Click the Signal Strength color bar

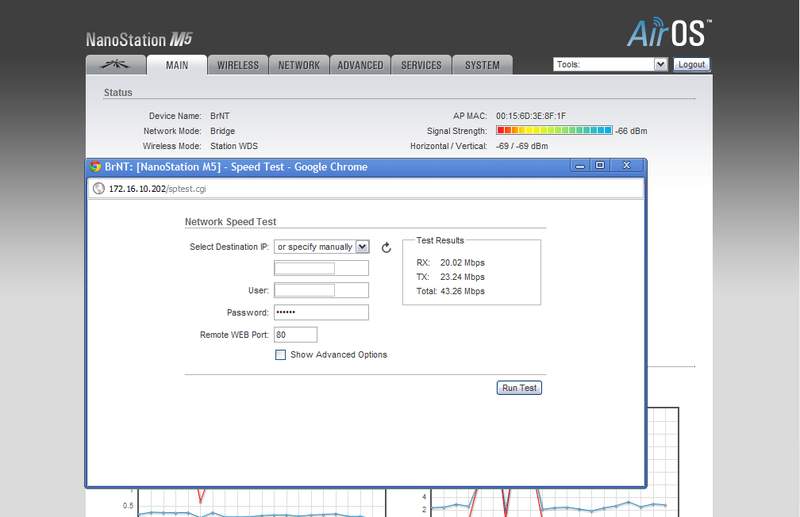tap(554, 130)
